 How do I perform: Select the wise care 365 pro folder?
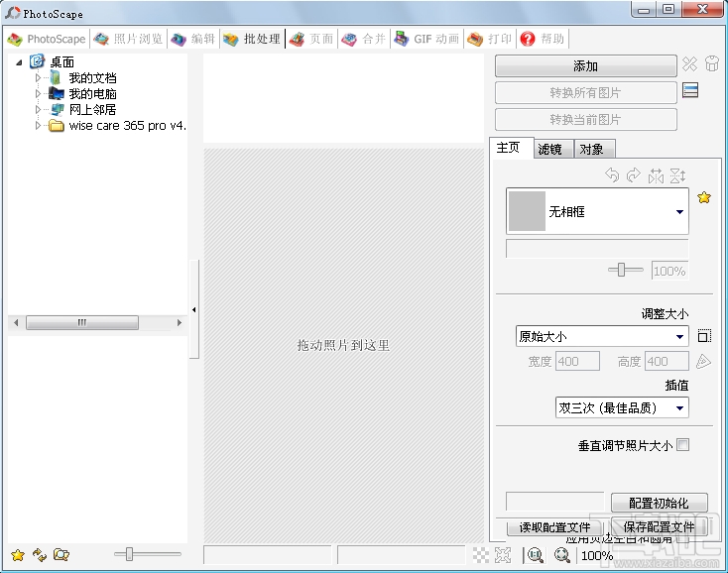pyautogui.click(x=127, y=125)
